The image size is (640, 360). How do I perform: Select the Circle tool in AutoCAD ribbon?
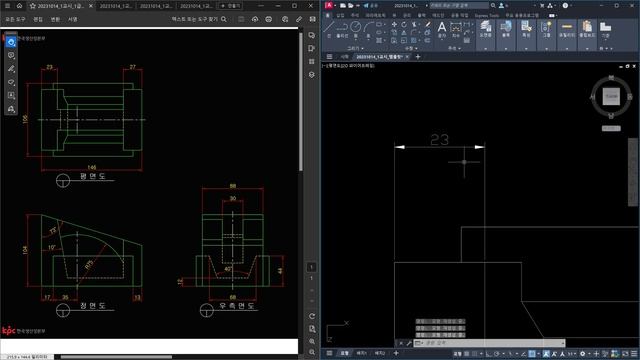tap(356, 29)
